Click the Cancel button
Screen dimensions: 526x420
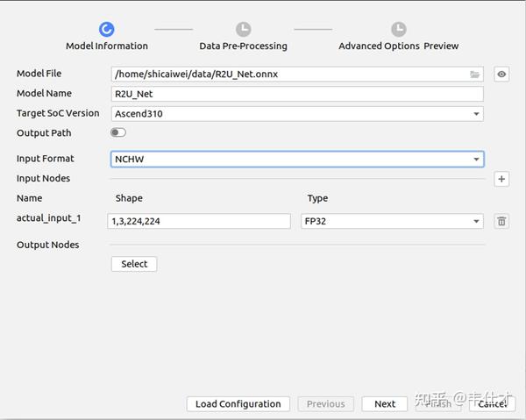[x=492, y=404]
